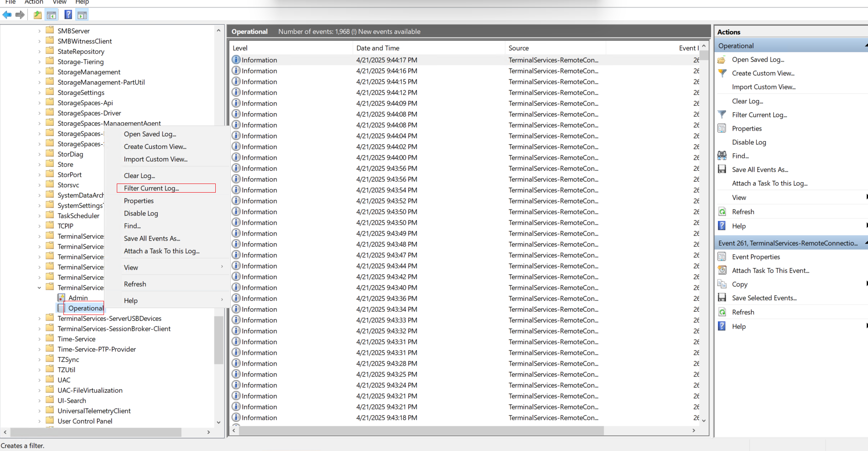Click the first Refresh icon in Actions
The height and width of the screenshot is (451, 868).
pyautogui.click(x=722, y=212)
